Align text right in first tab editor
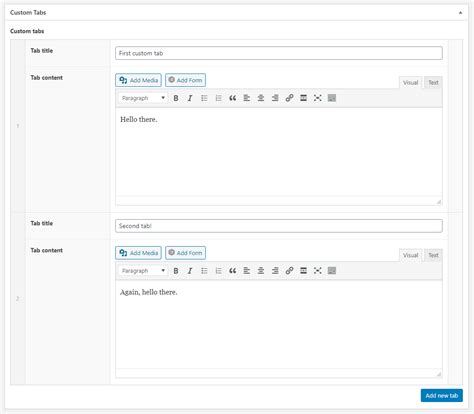 click(275, 98)
